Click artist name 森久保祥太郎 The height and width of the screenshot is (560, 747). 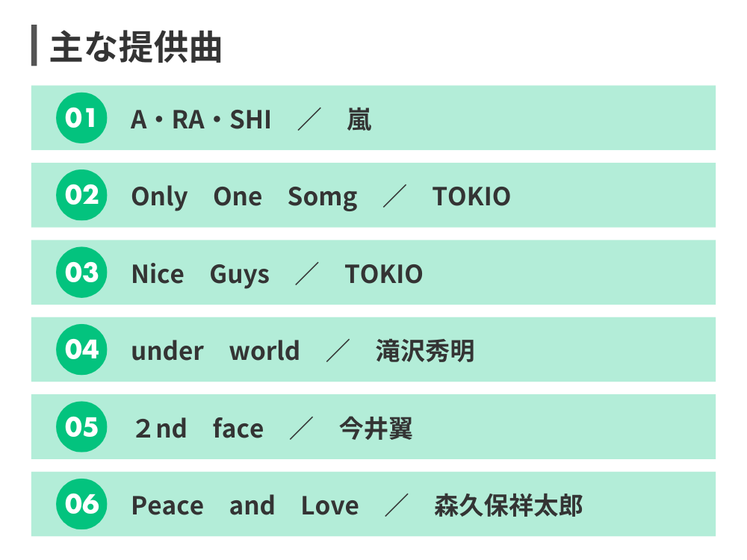click(508, 505)
